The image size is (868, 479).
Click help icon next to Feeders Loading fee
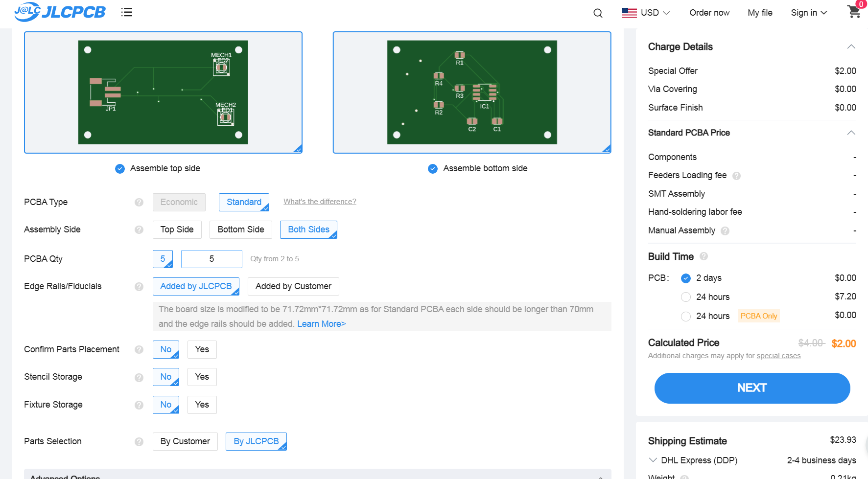[x=736, y=176]
